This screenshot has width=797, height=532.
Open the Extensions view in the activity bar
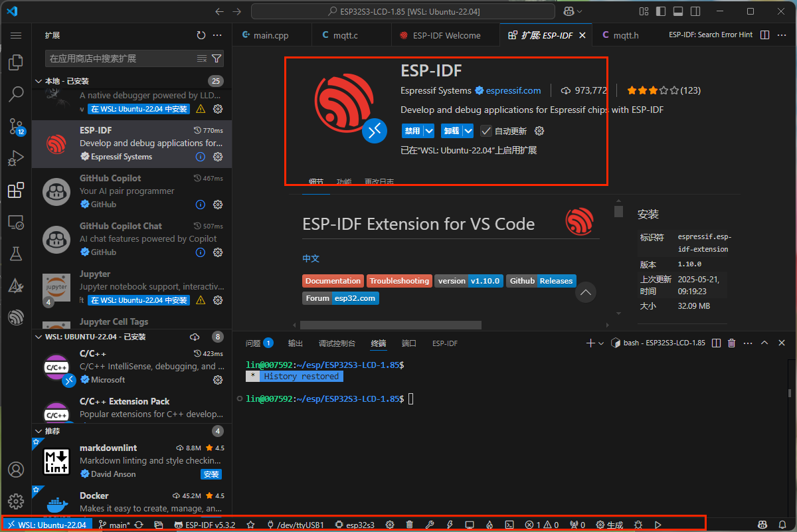[16, 190]
